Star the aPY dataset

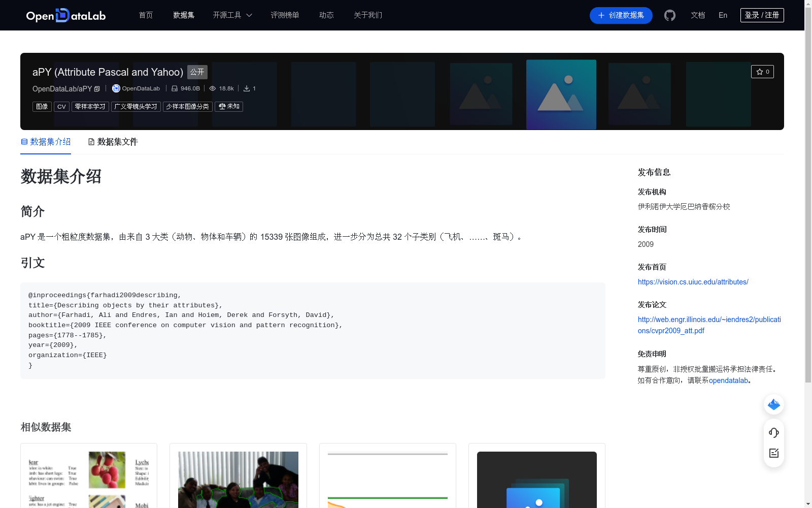[x=762, y=72]
